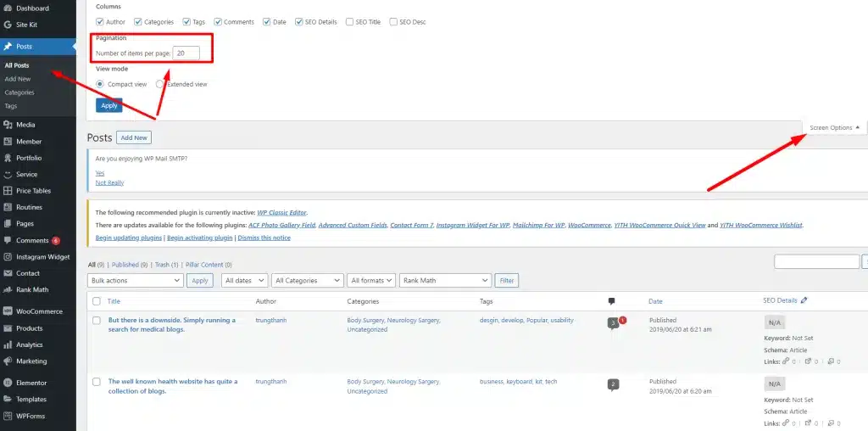The image size is (868, 431).
Task: Click the Filter button
Action: pos(506,280)
